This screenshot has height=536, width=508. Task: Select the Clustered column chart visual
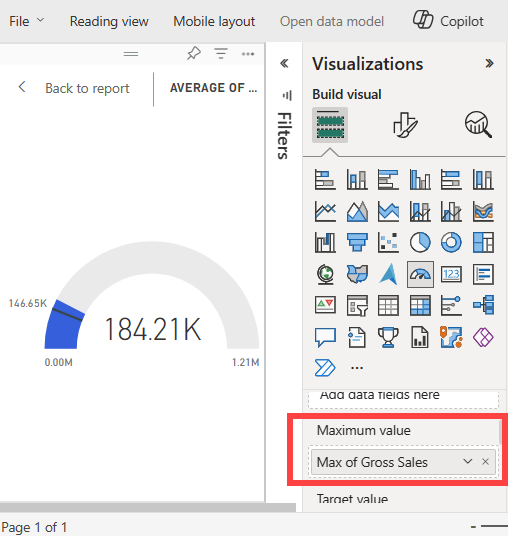[420, 179]
